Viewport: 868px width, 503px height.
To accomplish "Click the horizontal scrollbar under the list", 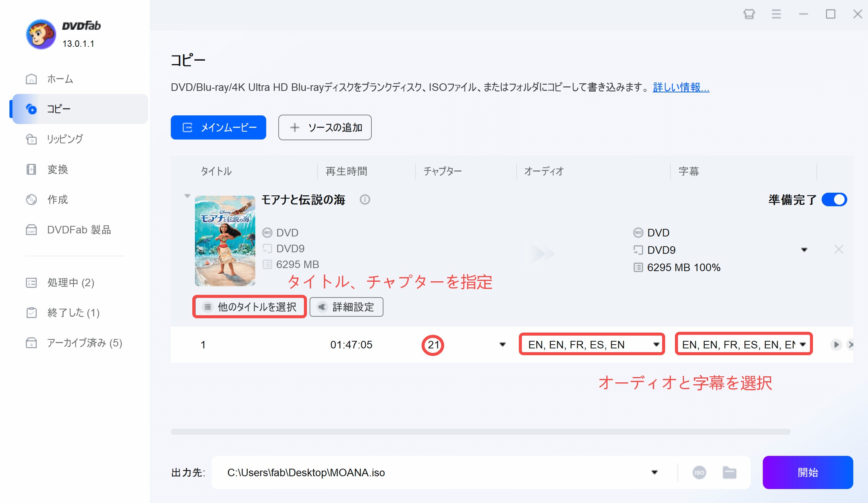I will 481,432.
